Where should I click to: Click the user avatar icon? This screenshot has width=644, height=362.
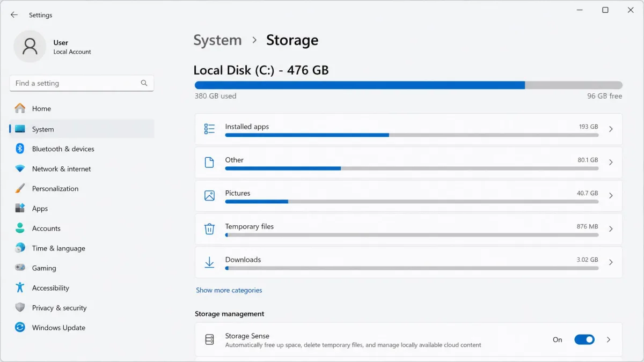30,47
